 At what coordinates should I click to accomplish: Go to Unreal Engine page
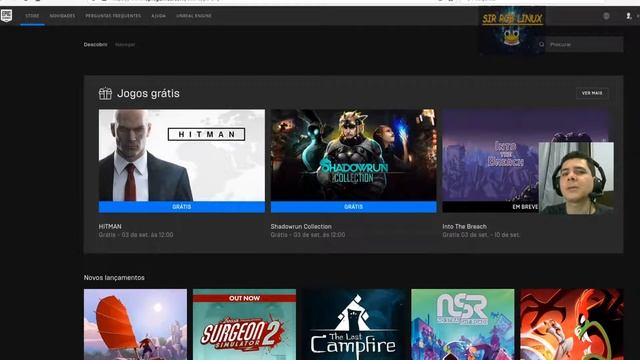(x=194, y=16)
